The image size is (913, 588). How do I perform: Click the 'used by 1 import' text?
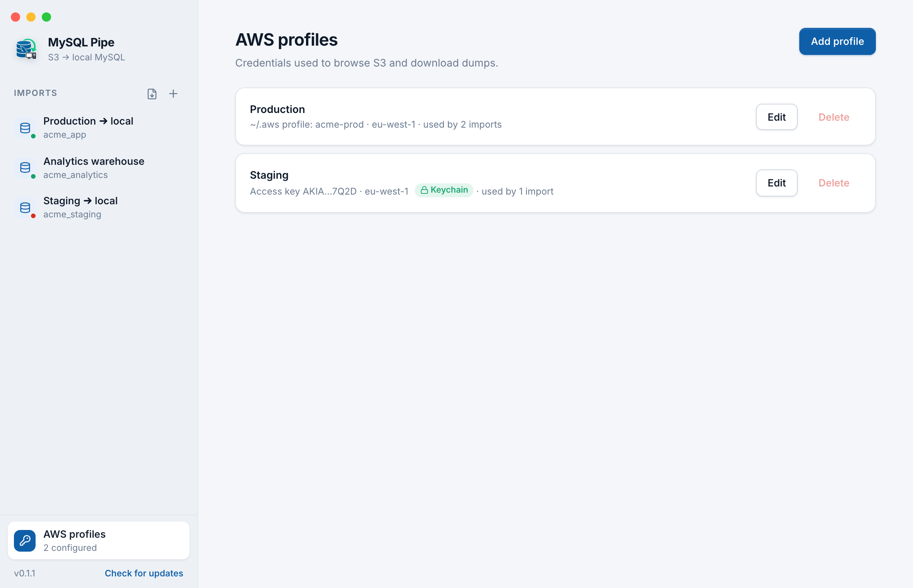(x=518, y=191)
